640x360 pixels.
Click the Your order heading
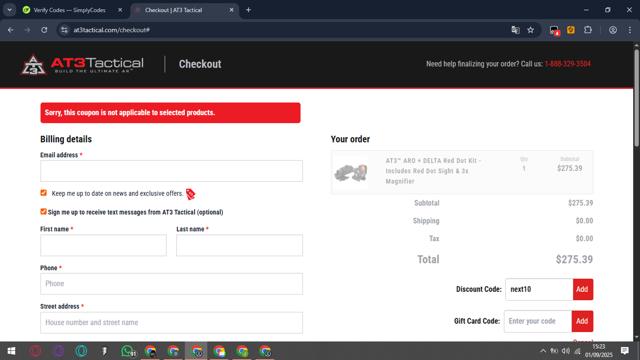[x=350, y=139]
